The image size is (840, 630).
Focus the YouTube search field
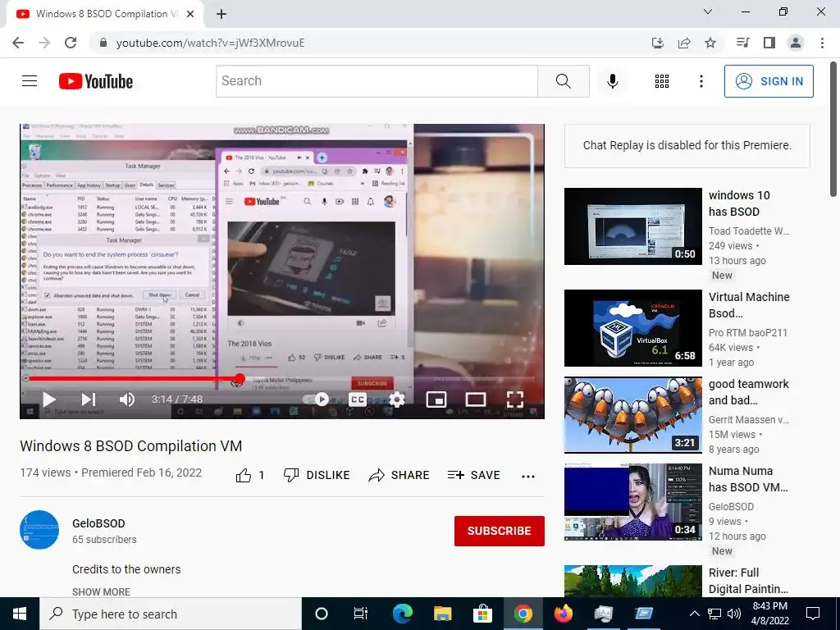tap(377, 81)
